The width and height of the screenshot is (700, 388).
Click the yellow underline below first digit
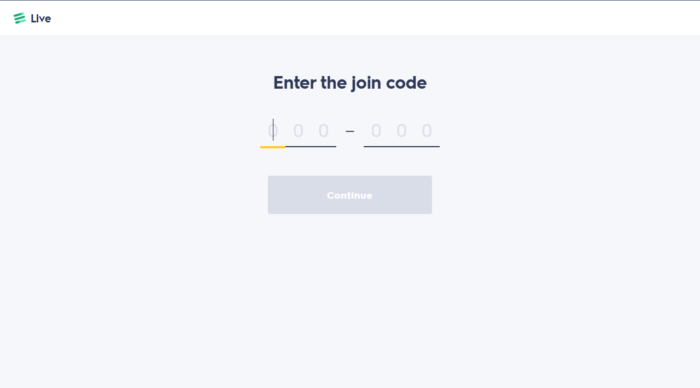coord(273,147)
